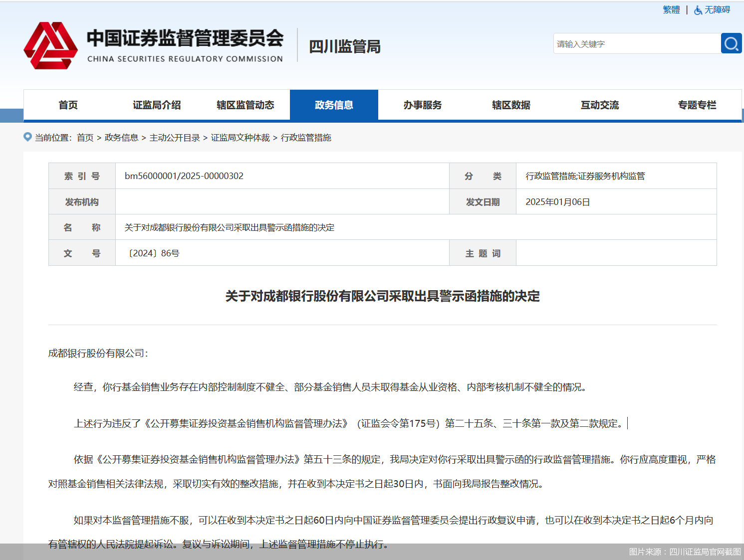Select the active 政务信息 tab
The image size is (744, 560).
pyautogui.click(x=334, y=105)
